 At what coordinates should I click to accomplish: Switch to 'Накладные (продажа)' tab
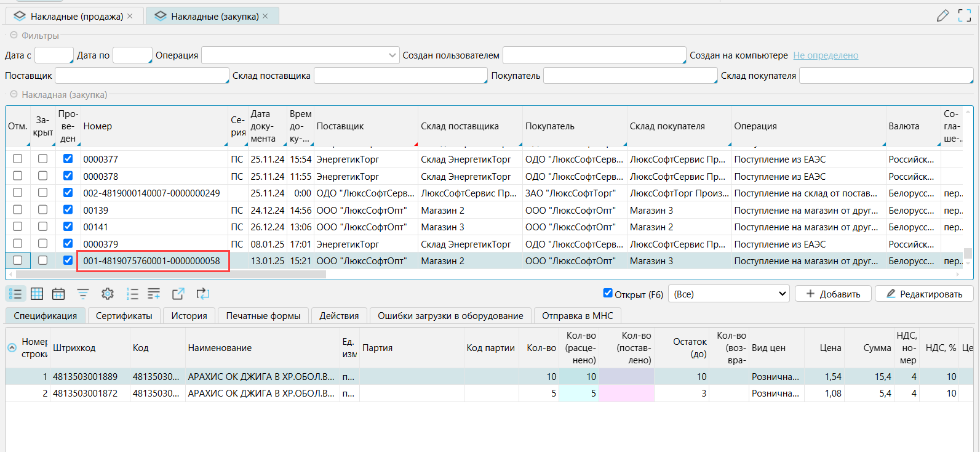76,16
